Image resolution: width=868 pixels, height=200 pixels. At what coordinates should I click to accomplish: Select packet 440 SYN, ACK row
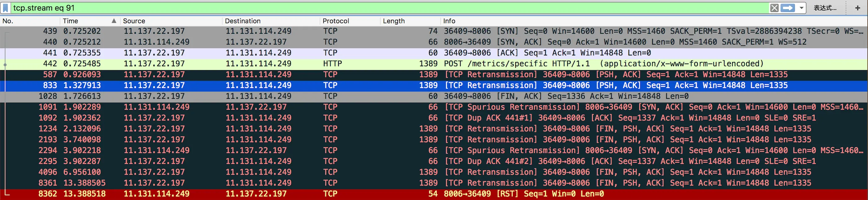coord(434,42)
